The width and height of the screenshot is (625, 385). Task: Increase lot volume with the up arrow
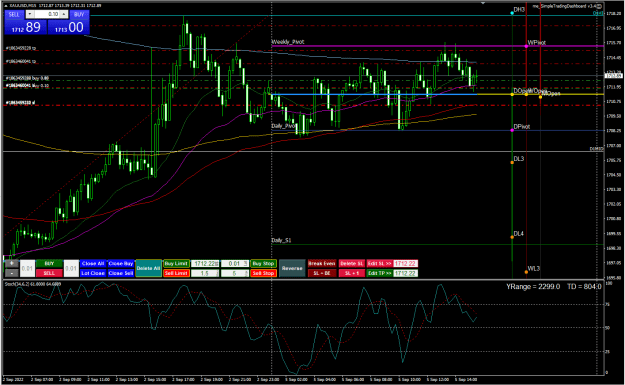tap(64, 14)
